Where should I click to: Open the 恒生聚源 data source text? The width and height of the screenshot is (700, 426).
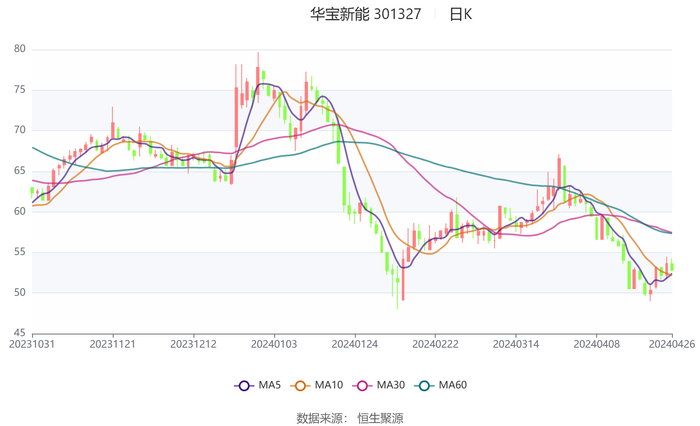(x=380, y=417)
